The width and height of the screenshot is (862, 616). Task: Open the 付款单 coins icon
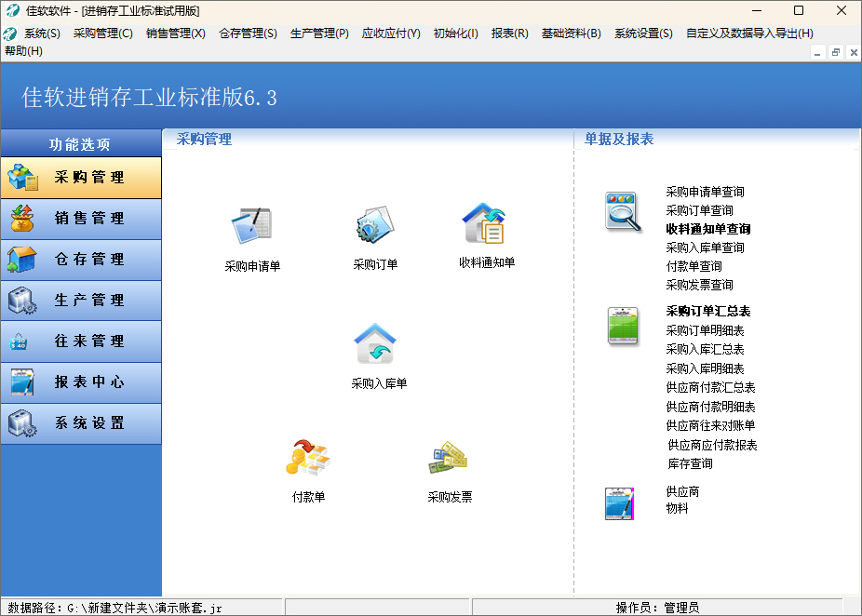(x=308, y=457)
